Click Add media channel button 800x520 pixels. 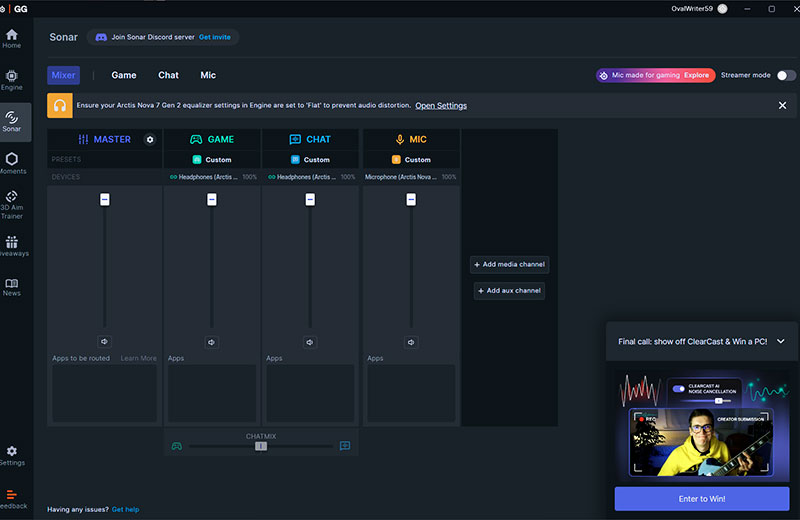(510, 265)
